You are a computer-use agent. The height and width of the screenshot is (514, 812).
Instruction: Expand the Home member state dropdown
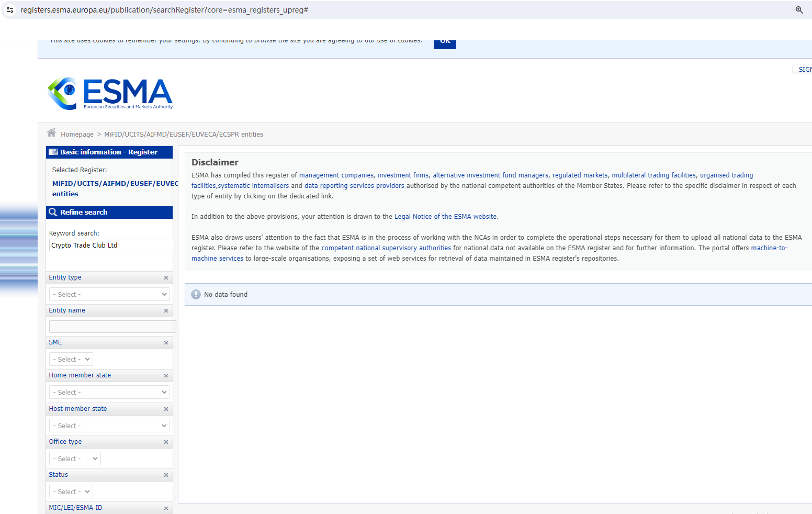109,392
